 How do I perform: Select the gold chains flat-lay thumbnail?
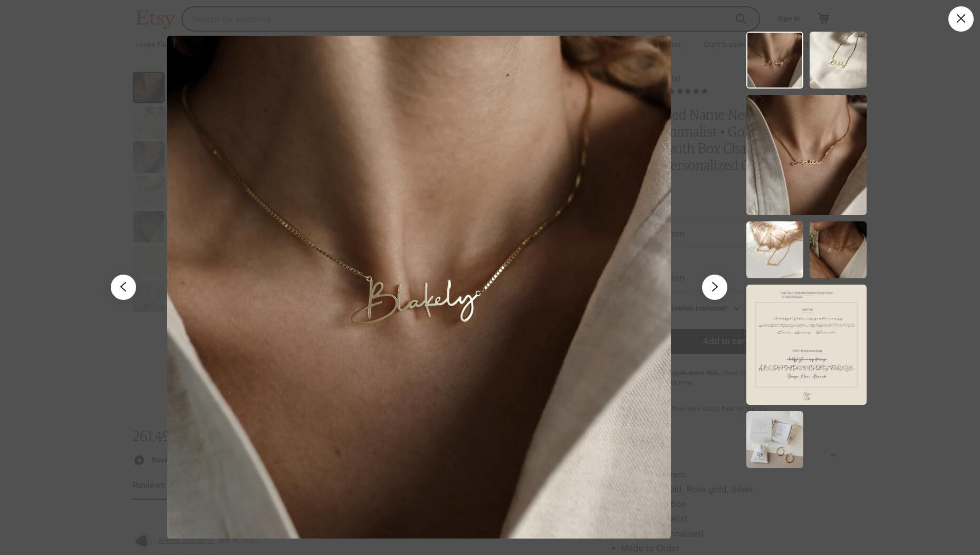pos(774,250)
